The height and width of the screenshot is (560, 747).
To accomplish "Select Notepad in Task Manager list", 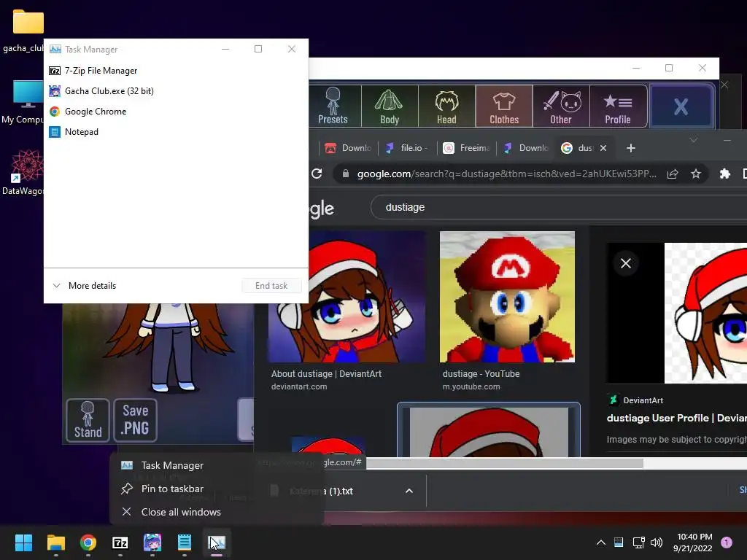I will coord(176,132).
